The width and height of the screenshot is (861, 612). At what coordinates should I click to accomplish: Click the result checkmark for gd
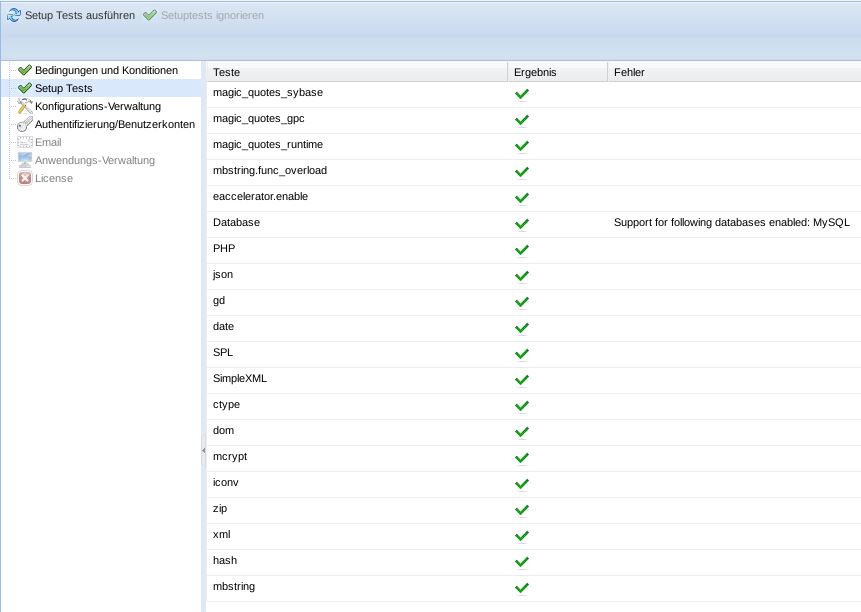pyautogui.click(x=522, y=301)
